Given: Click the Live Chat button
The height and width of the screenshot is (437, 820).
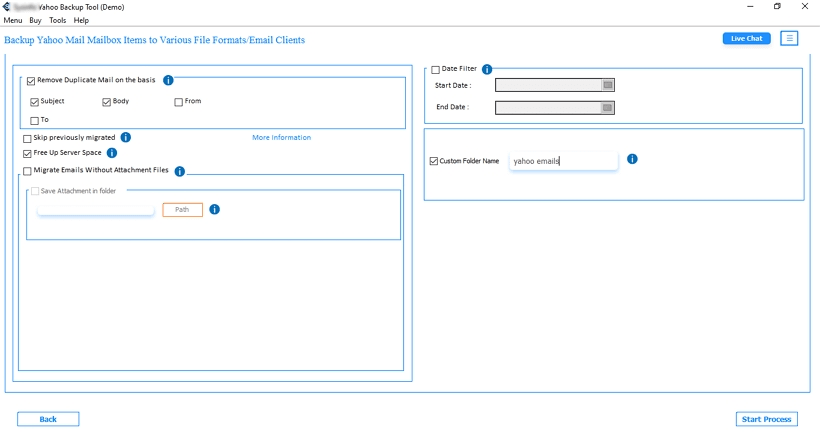Looking at the screenshot, I should pyautogui.click(x=746, y=38).
